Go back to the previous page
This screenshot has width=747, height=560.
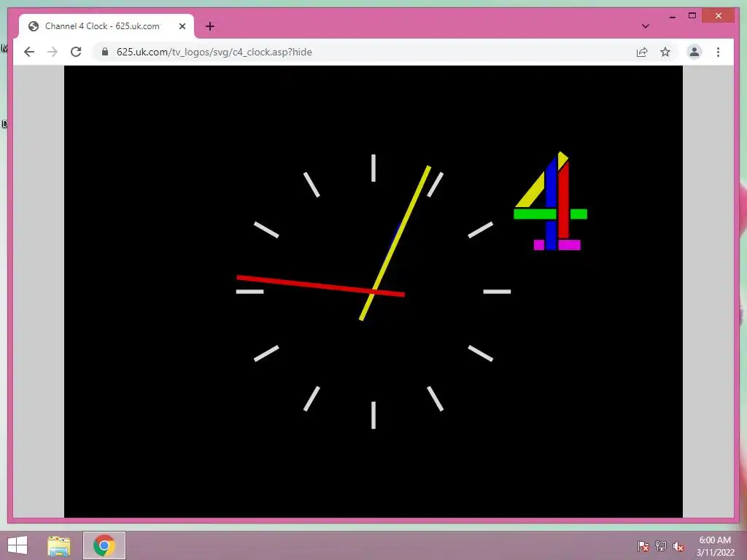pos(29,52)
